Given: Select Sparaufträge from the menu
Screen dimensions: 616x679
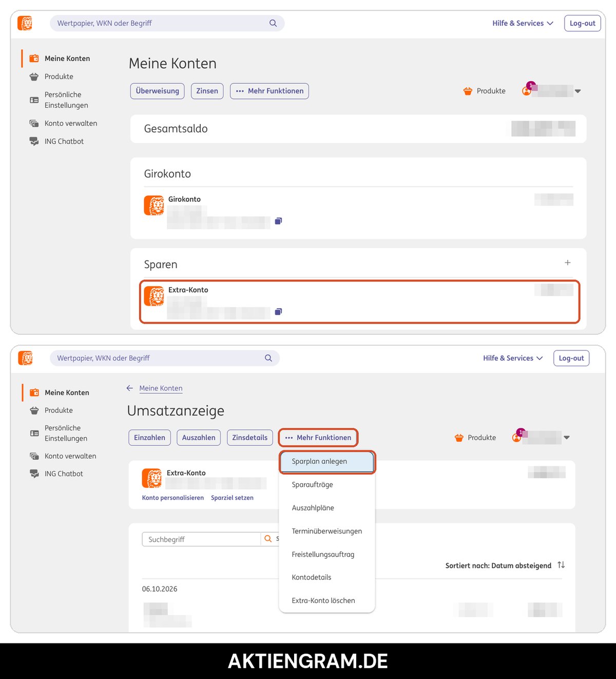Looking at the screenshot, I should (x=327, y=485).
